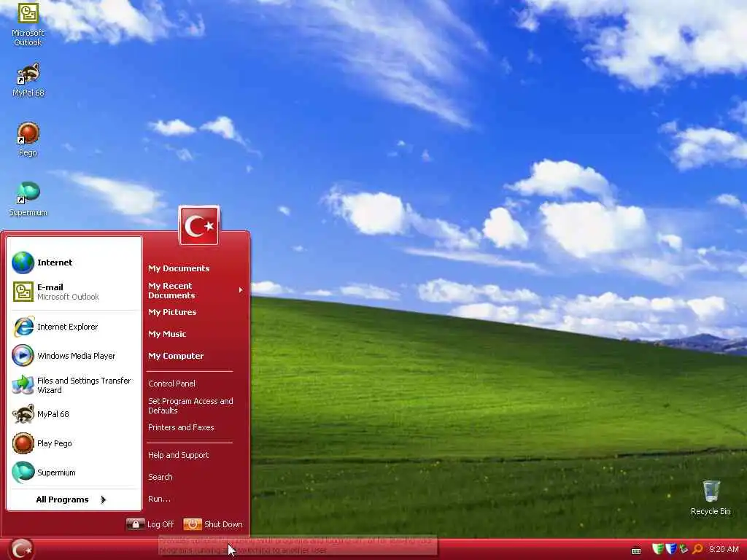Click the Start button on taskbar
747x560 pixels.
click(x=21, y=549)
